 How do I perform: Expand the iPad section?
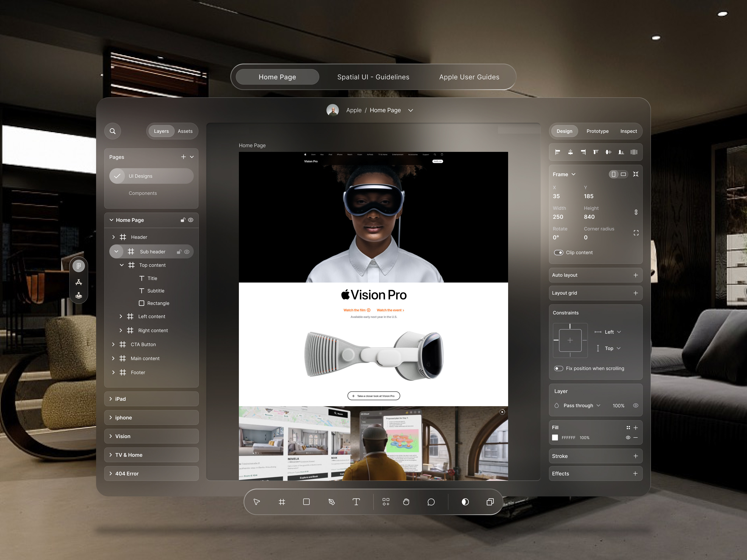click(110, 399)
